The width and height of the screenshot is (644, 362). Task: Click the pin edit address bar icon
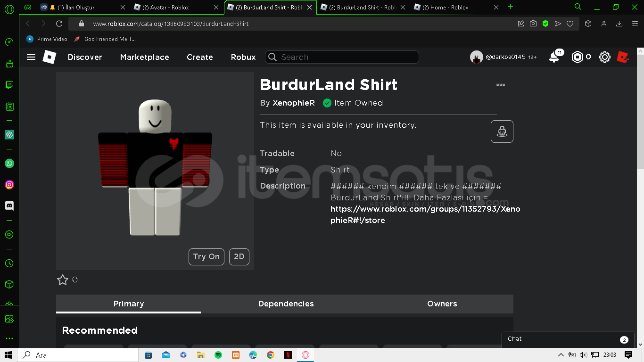(521, 24)
